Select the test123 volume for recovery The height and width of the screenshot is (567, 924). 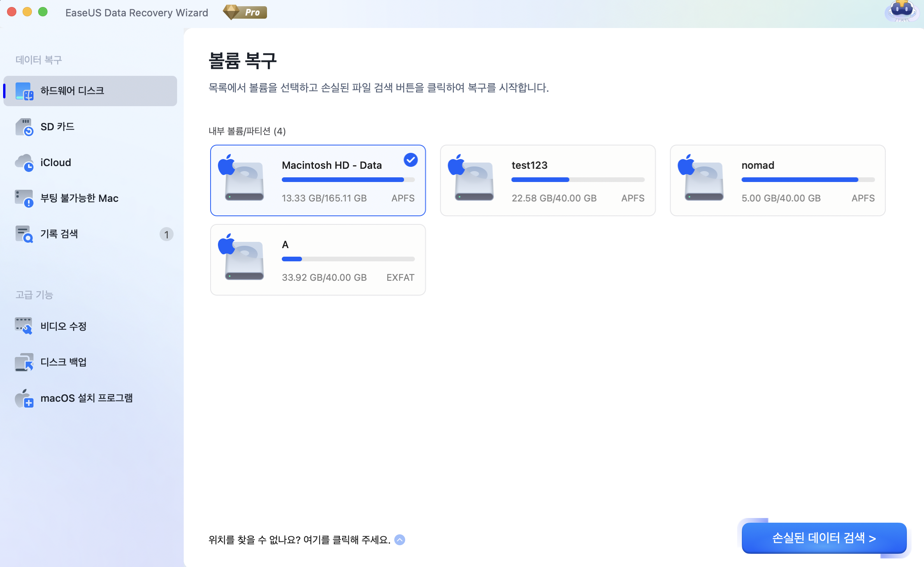(x=548, y=180)
